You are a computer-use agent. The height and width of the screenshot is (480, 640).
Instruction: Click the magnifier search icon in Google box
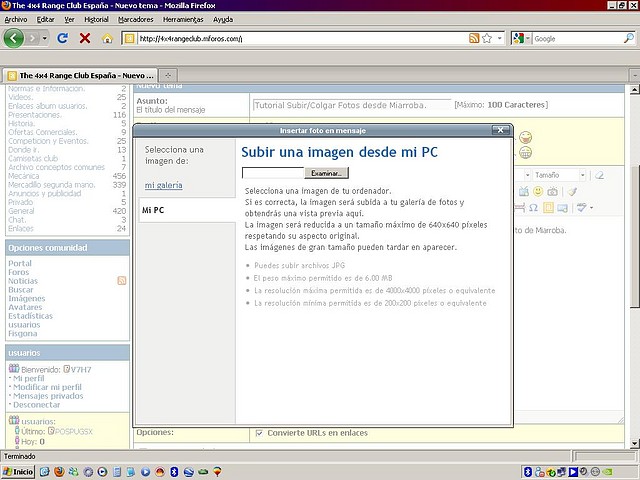(x=629, y=38)
